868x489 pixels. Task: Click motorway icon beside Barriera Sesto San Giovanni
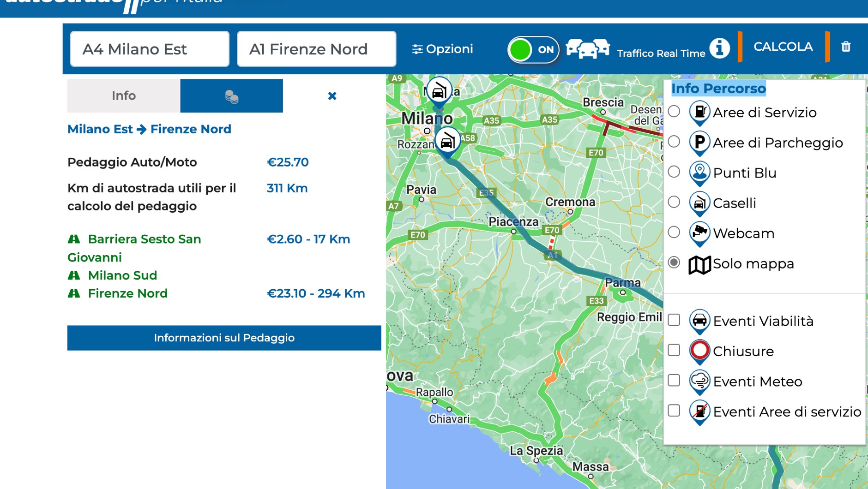(74, 239)
